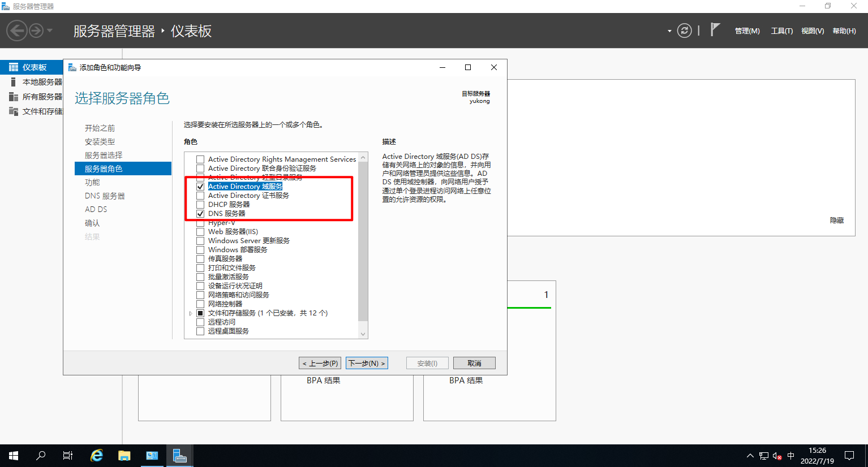This screenshot has width=868, height=467.
Task: Open the 工具(T) menu
Action: (x=781, y=31)
